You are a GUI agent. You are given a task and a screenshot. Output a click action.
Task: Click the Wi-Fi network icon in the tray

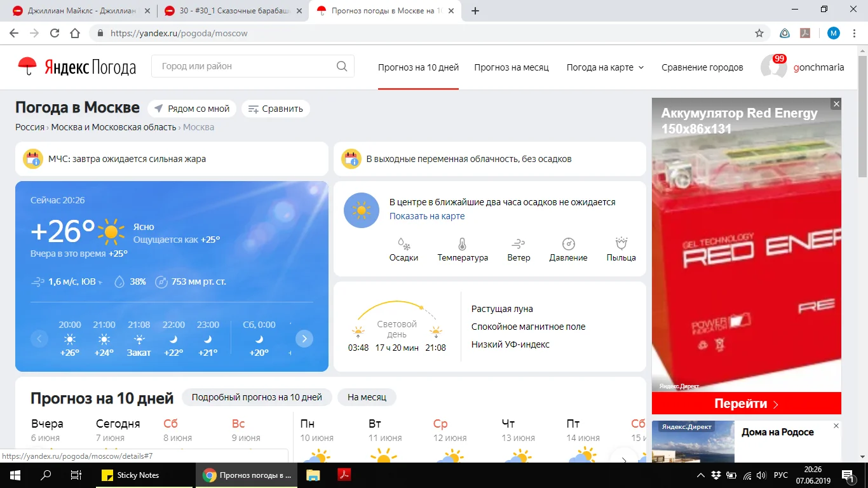point(747,475)
